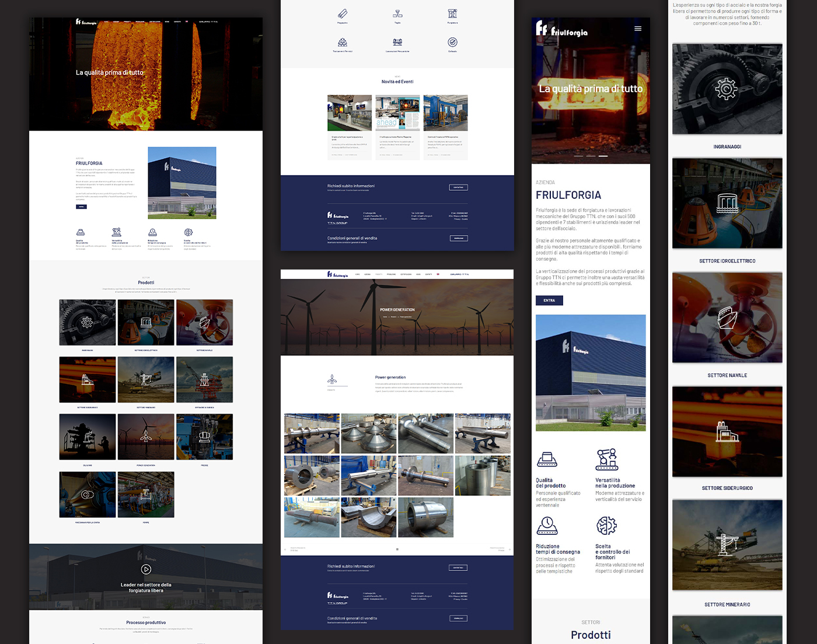Select the Trattamenti Termici process icon

pyautogui.click(x=343, y=42)
